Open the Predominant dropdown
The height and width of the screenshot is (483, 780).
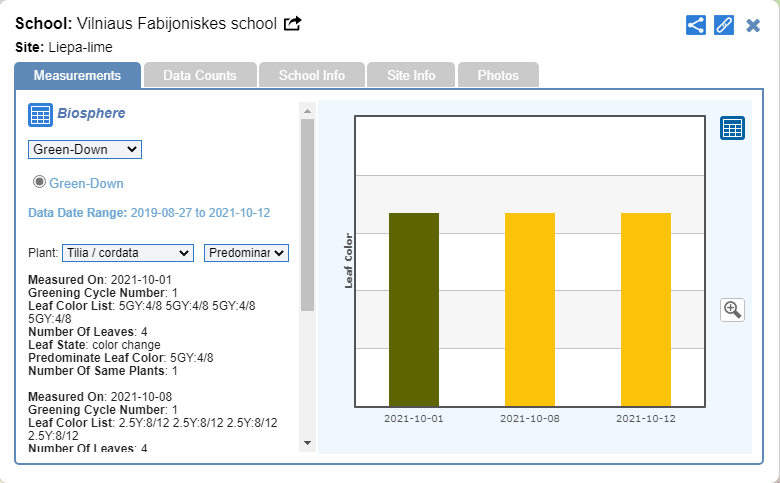tap(246, 253)
